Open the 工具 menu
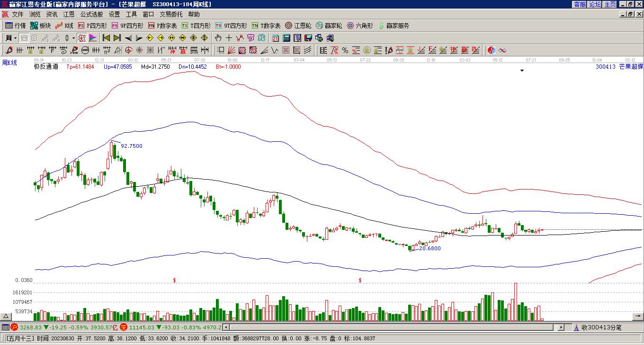 (131, 15)
